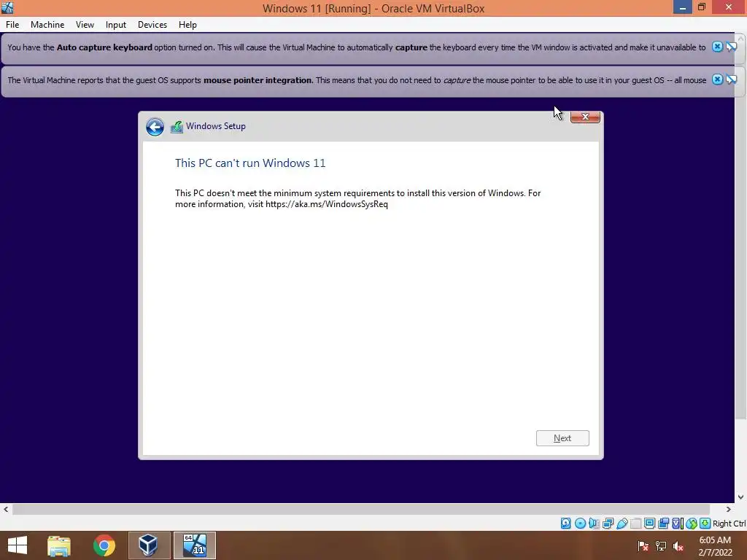Click the Right Ctrl host key label
This screenshot has width=747, height=560.
729,524
